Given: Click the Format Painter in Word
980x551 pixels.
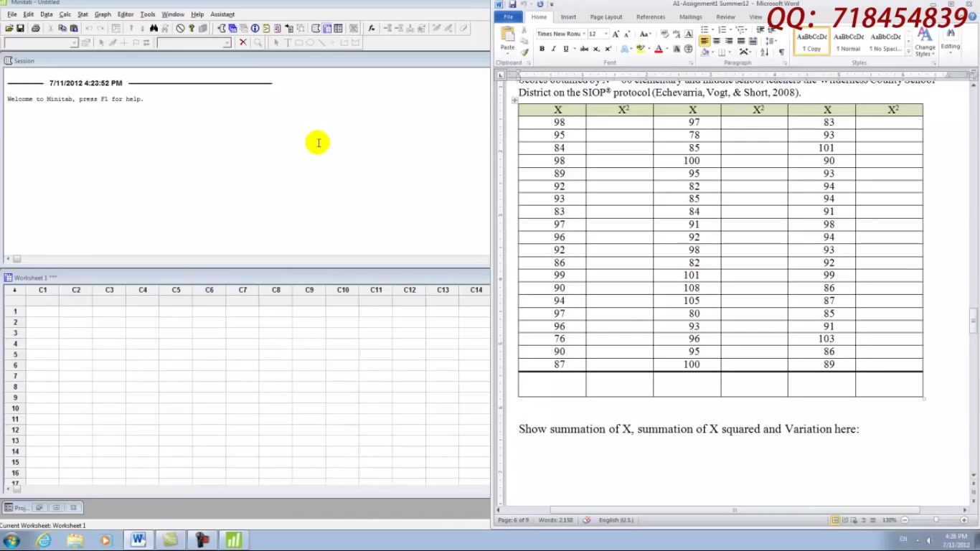Looking at the screenshot, I should click(x=524, y=52).
